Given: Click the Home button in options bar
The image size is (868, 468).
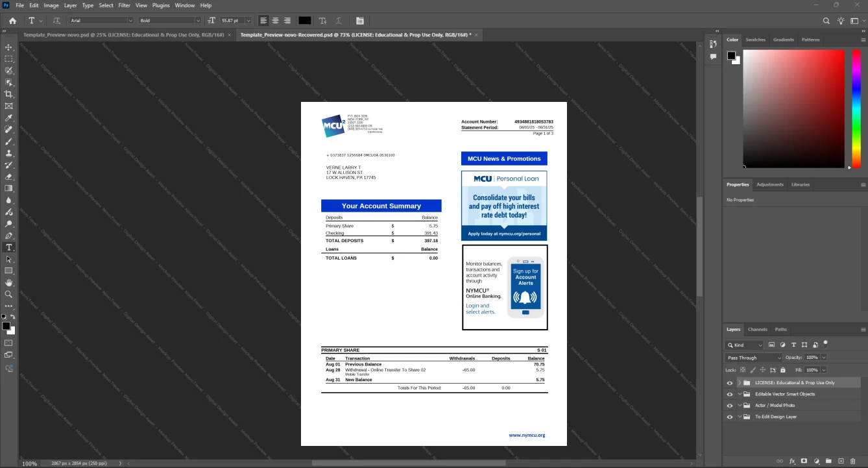Looking at the screenshot, I should [x=12, y=21].
